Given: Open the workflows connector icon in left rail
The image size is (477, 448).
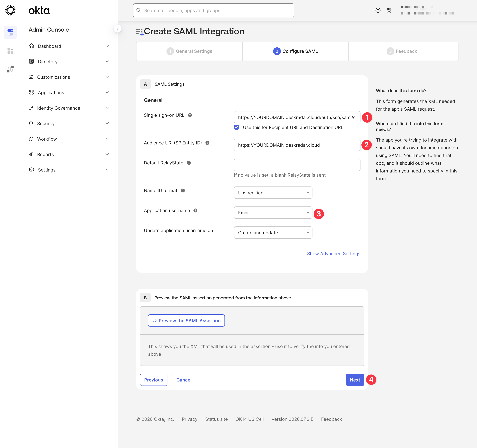Looking at the screenshot, I should coord(10,69).
